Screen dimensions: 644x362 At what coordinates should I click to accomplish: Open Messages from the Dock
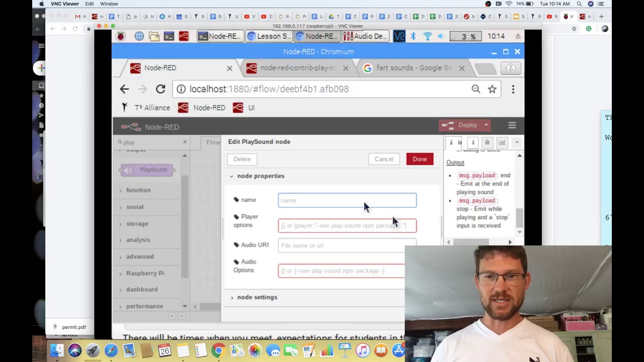[x=273, y=350]
